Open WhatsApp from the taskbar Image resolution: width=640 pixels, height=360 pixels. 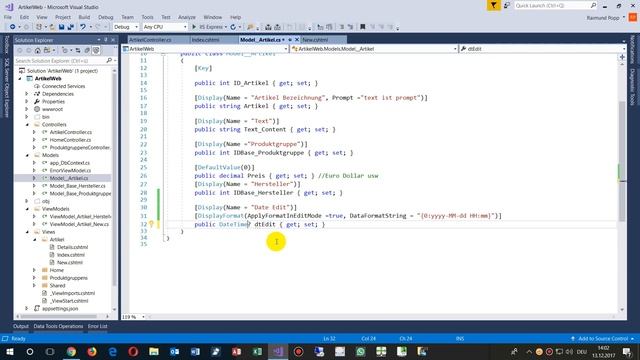tap(360, 351)
